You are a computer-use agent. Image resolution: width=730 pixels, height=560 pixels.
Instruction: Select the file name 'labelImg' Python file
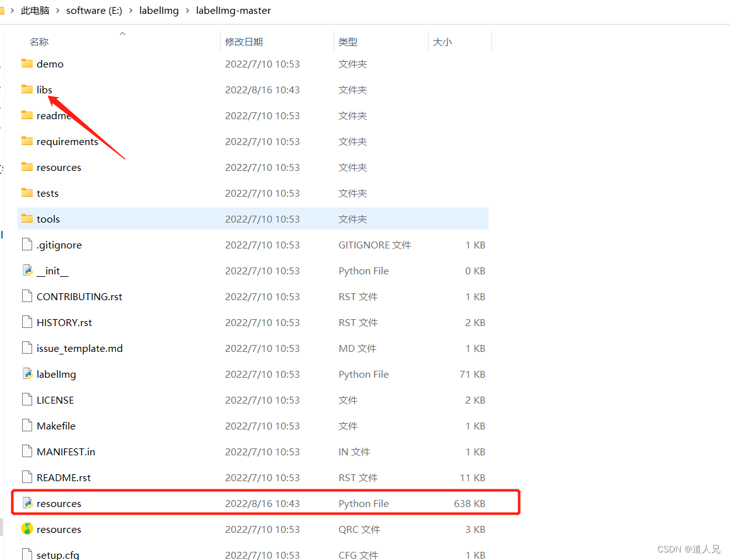56,375
